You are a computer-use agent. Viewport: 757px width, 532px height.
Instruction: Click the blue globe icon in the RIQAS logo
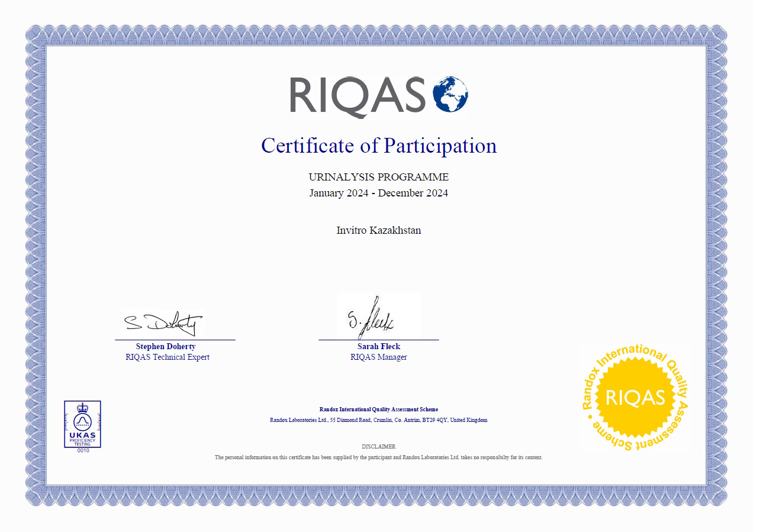450,95
